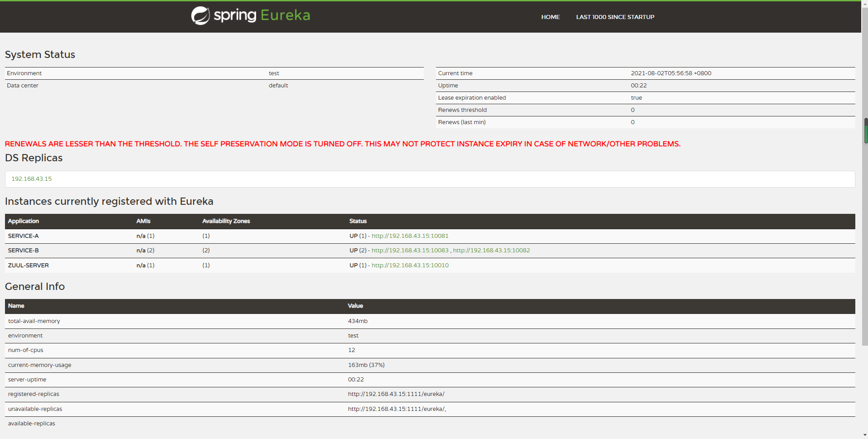Click the 163mb (37%) usage value
This screenshot has height=439, width=868.
366,365
